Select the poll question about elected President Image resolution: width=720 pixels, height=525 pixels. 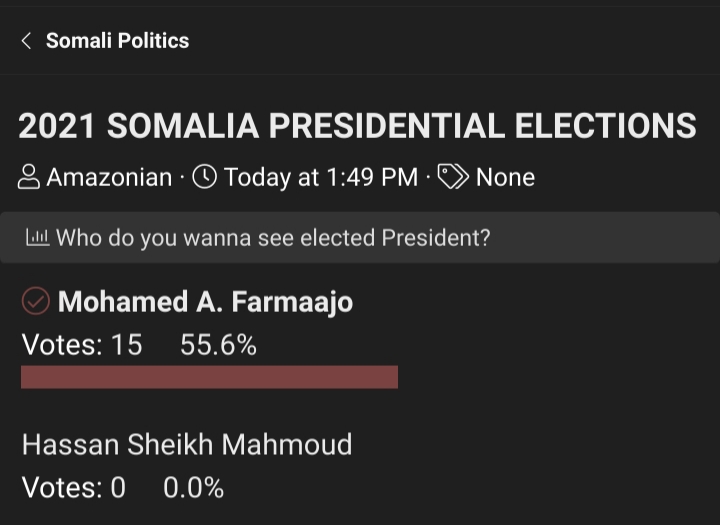click(273, 238)
